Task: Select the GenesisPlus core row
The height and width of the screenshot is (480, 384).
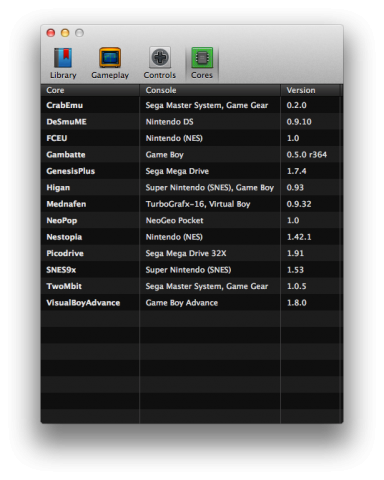Action: coord(192,171)
